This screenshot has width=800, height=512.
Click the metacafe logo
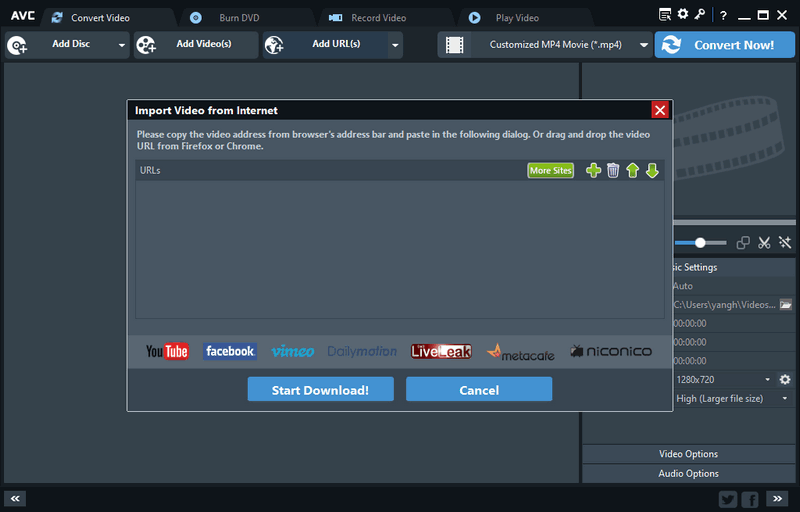(x=520, y=352)
